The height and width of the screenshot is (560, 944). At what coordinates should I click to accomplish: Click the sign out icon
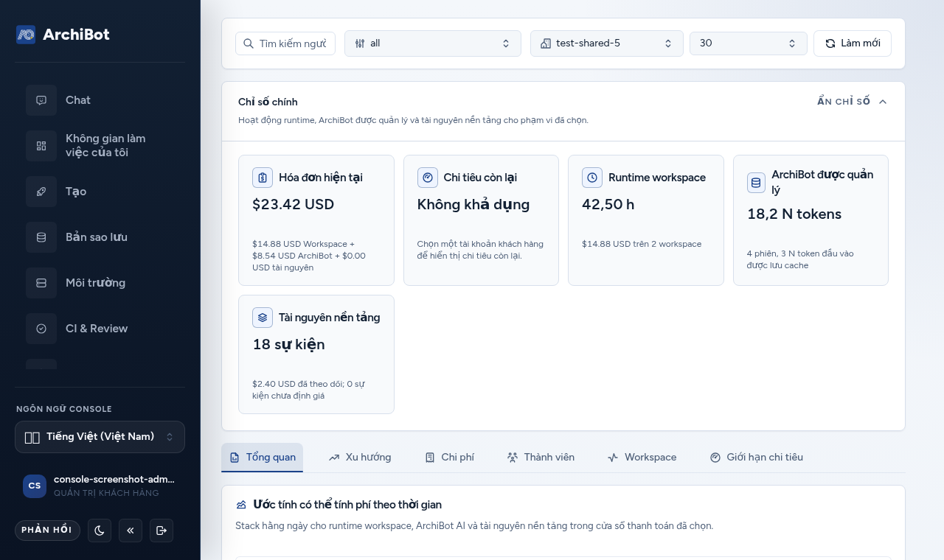pos(162,531)
